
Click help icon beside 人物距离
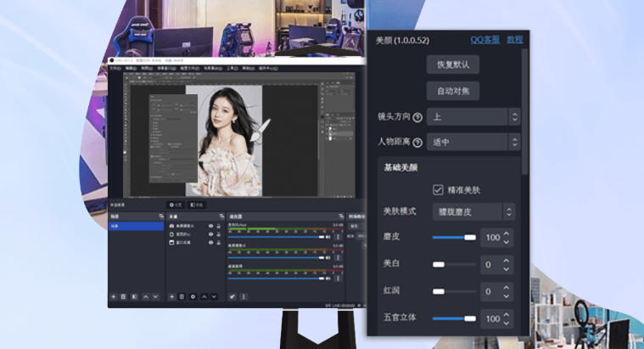(417, 143)
